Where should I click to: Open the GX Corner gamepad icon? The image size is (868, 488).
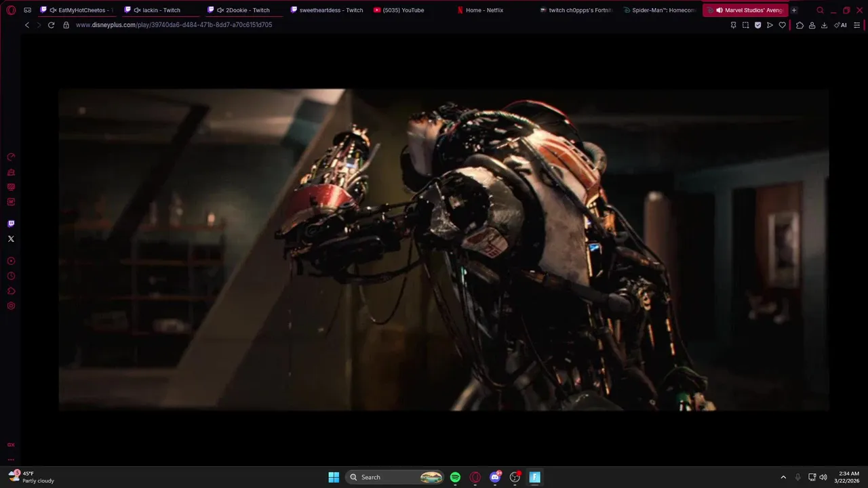27,10
